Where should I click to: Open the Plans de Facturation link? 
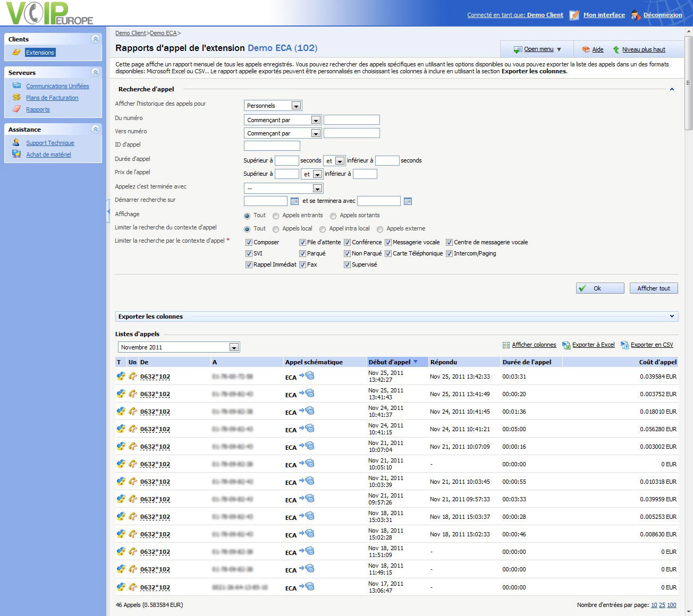pos(52,98)
